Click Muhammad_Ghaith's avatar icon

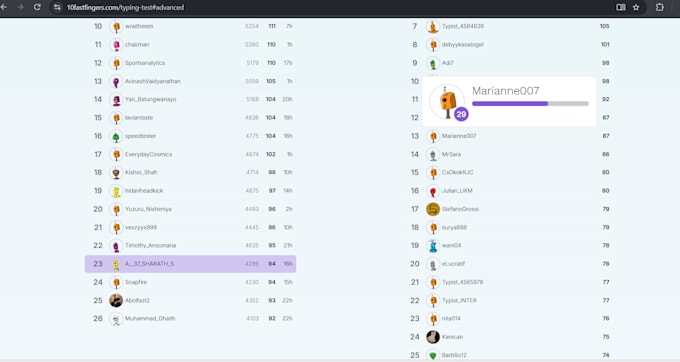tap(116, 319)
